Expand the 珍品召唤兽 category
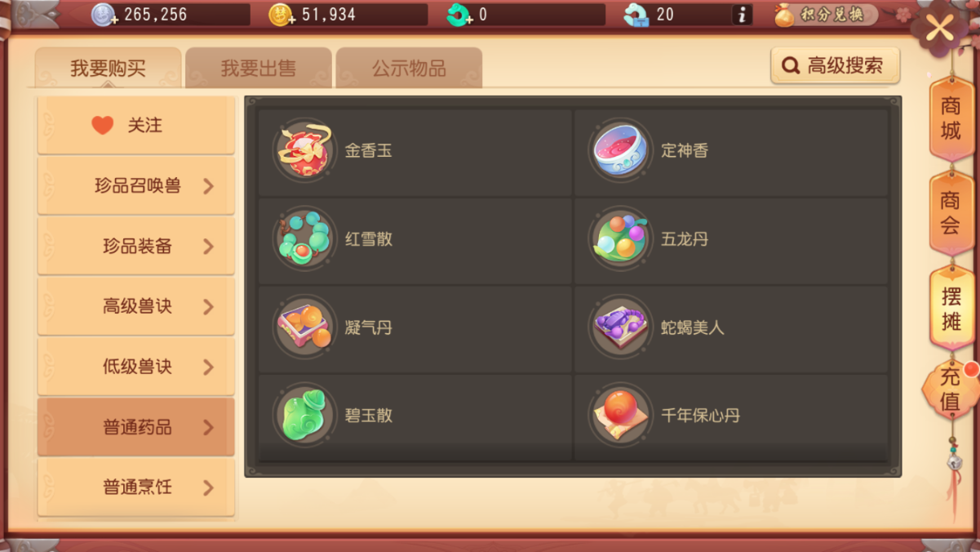980x552 pixels. pos(136,185)
